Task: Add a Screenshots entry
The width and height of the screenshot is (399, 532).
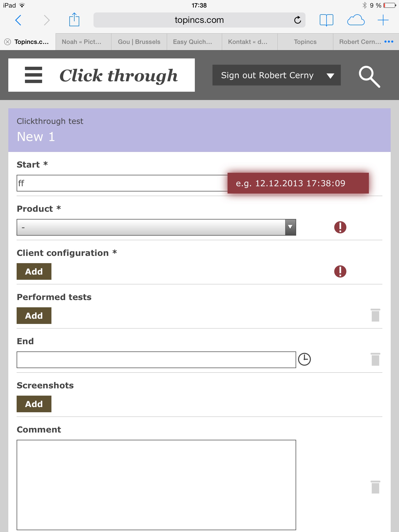Action: tap(34, 404)
